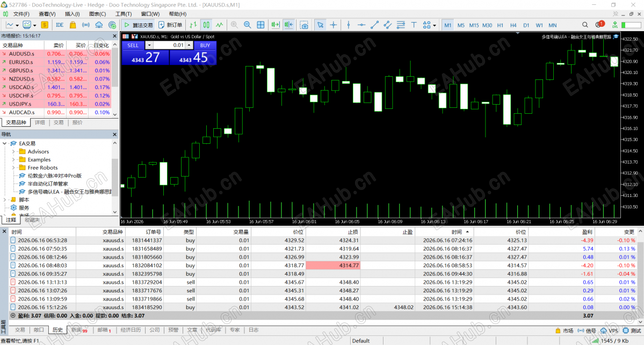Switch to M15 timeframe
This screenshot has height=345, width=644.
(474, 25)
